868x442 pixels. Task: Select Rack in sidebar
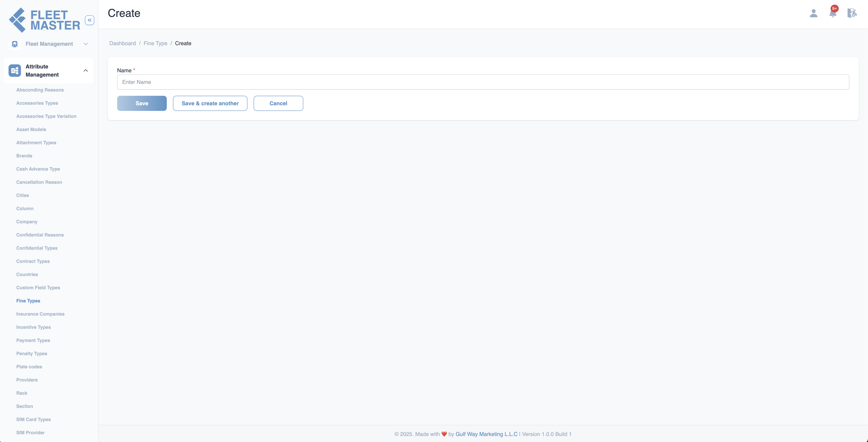click(22, 393)
